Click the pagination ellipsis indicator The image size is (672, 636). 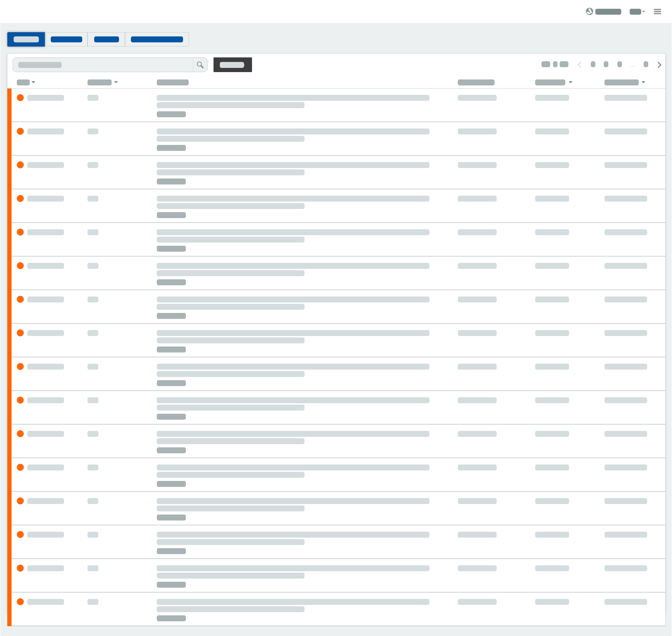633,65
